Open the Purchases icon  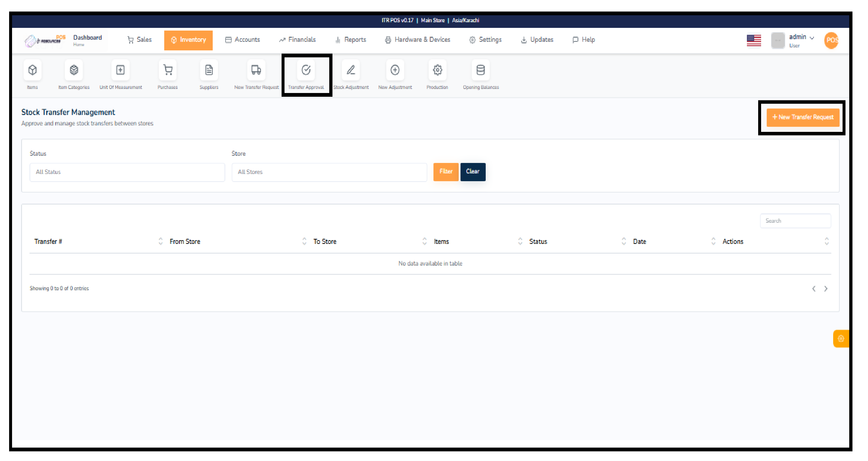[167, 72]
